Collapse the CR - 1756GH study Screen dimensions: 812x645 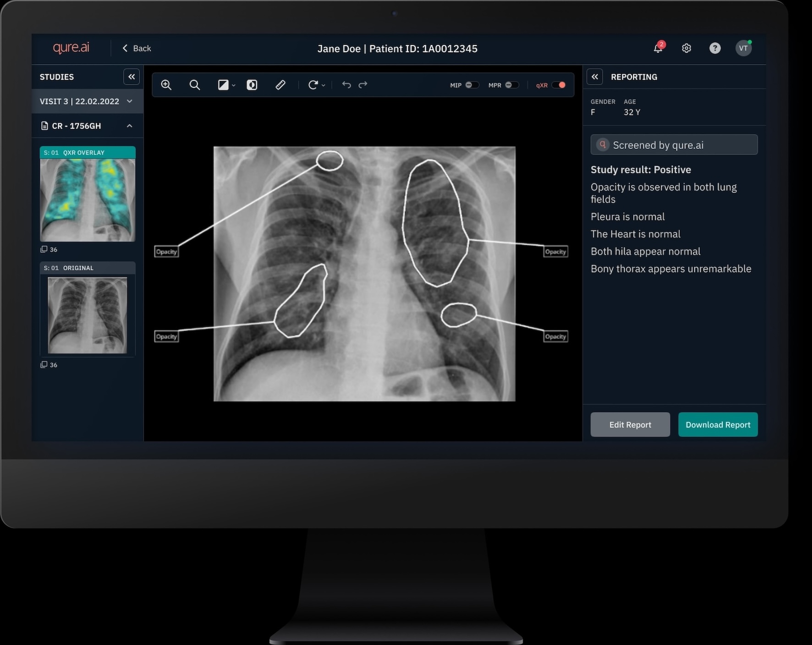click(x=130, y=126)
